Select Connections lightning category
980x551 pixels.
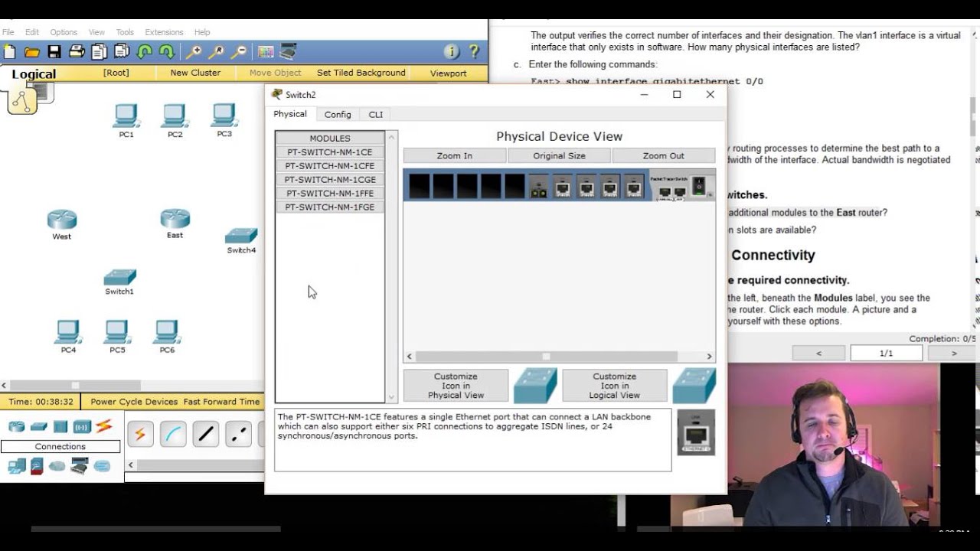104,426
